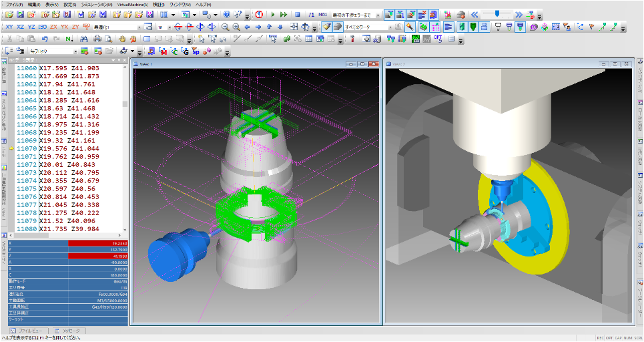Open the 編集 menu
The width and height of the screenshot is (644, 342).
[x=33, y=5]
